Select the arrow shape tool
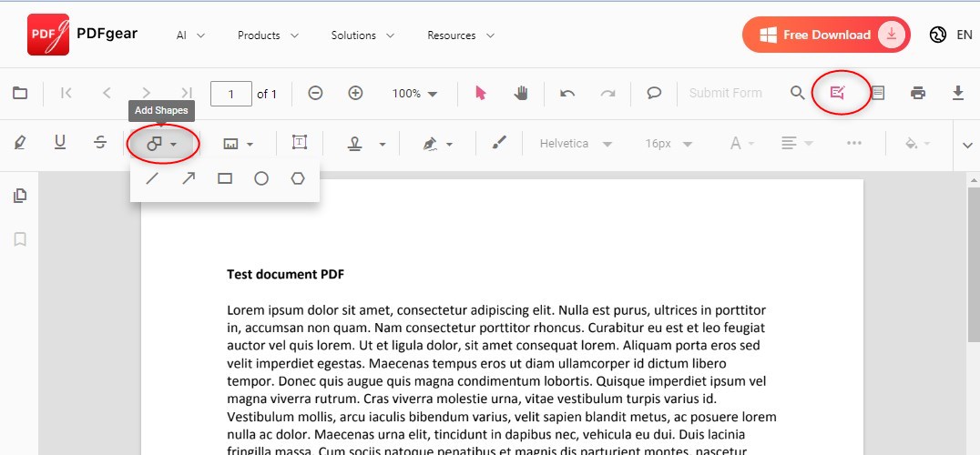 click(189, 178)
